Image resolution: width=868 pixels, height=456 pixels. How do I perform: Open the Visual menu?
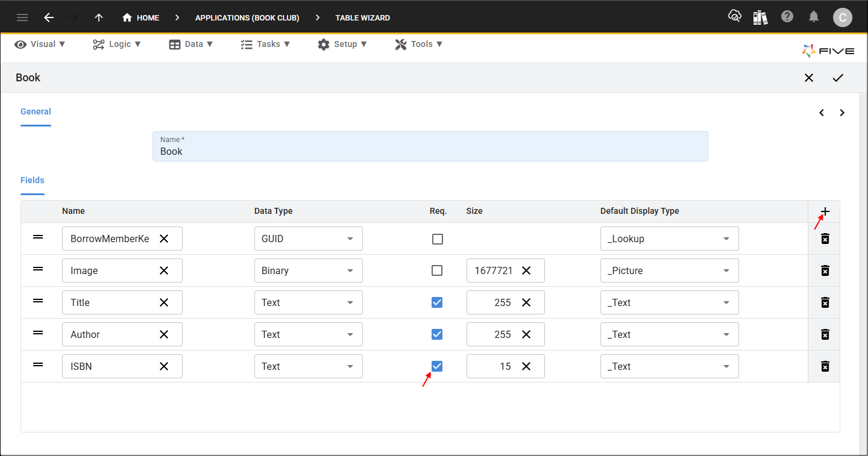pos(40,44)
